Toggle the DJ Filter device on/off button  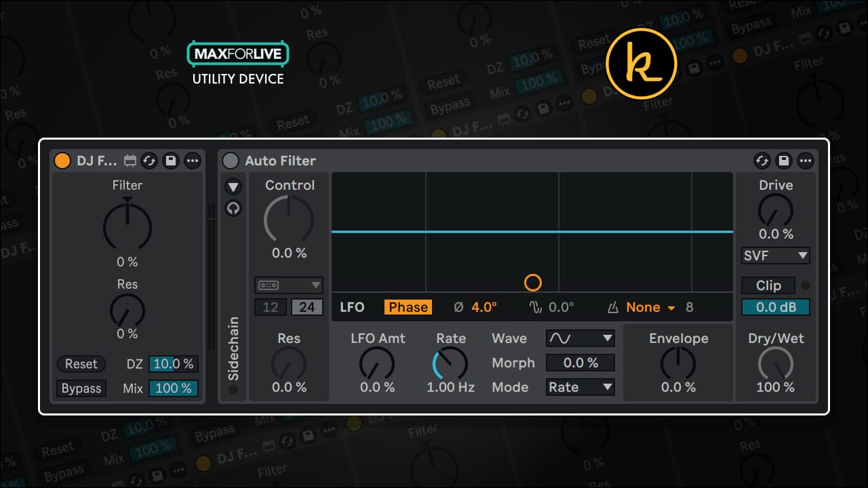coord(62,161)
